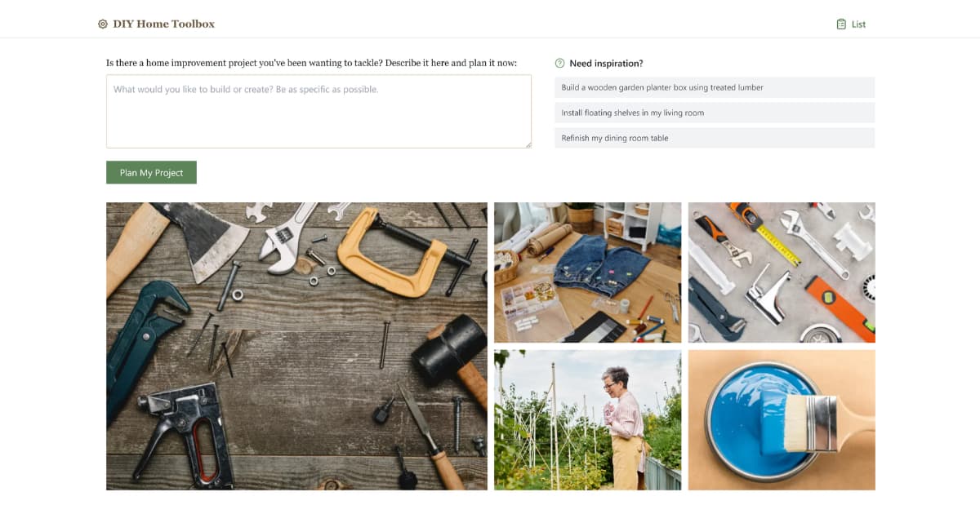Screen dimensions: 980x514
Task: Open the List page from the top right
Action: click(x=857, y=24)
